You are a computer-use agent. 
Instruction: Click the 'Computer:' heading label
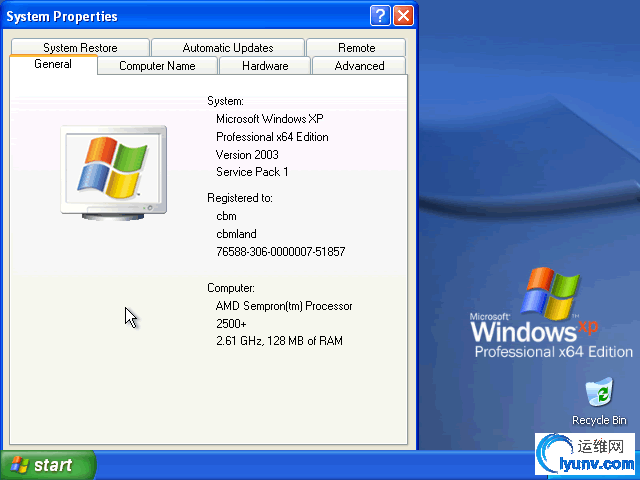pyautogui.click(x=231, y=288)
